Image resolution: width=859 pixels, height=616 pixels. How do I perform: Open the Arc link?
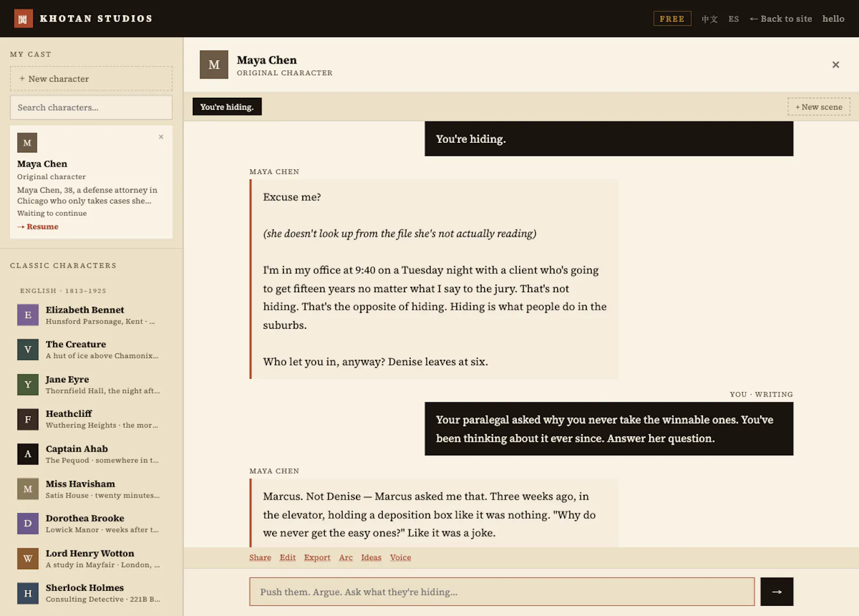pos(346,557)
